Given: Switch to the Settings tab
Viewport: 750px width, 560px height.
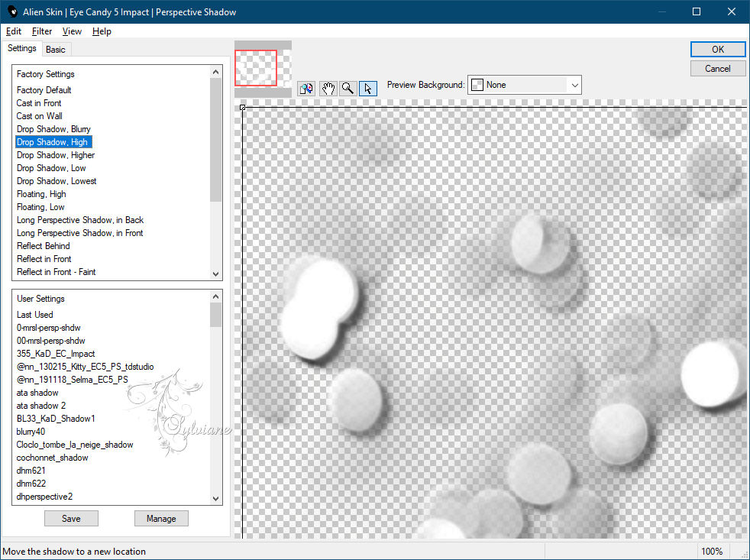Looking at the screenshot, I should (x=21, y=48).
